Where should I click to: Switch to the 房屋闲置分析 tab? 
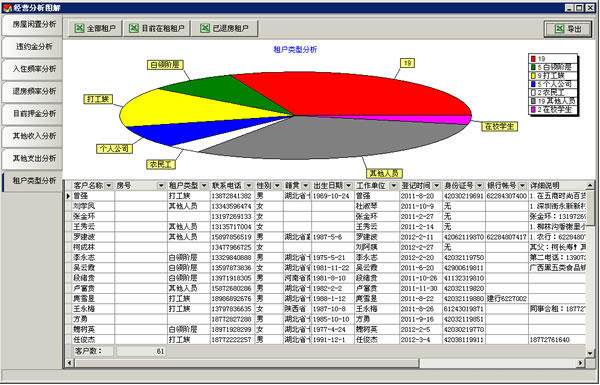[32, 25]
